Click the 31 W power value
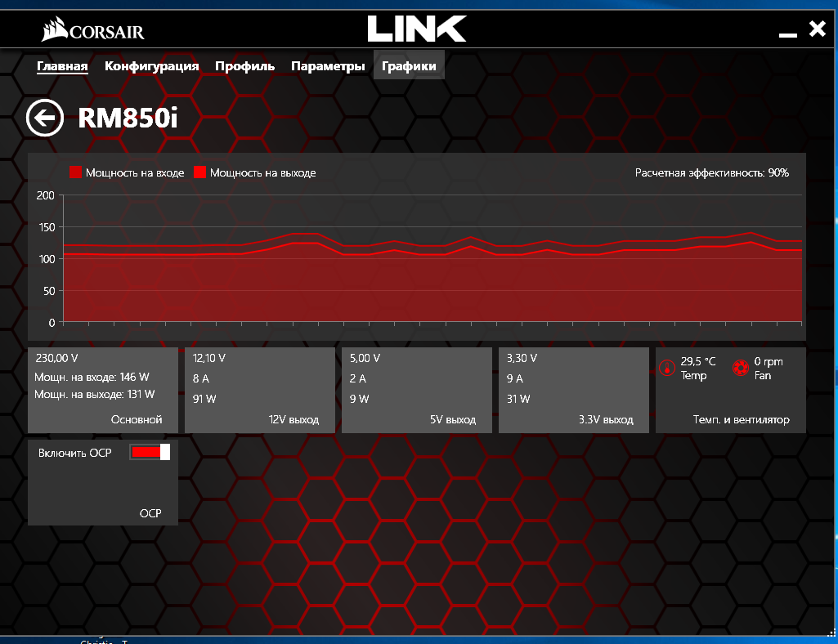 coord(518,399)
